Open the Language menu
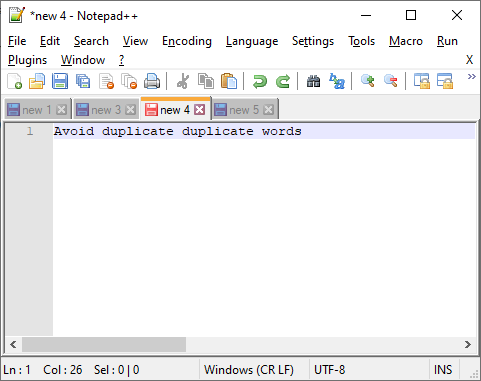Image resolution: width=481 pixels, height=381 pixels. (252, 41)
